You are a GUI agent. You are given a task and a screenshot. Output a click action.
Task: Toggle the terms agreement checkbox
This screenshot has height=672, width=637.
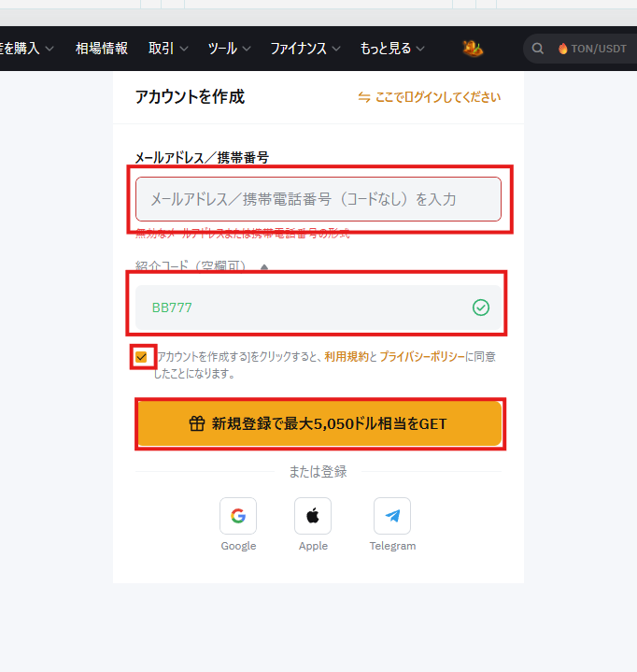[141, 357]
